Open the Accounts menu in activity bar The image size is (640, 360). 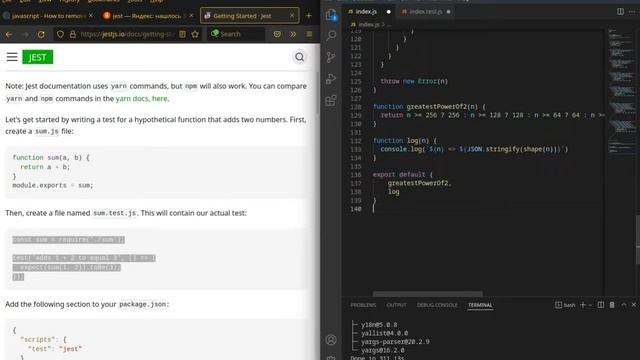[331, 340]
